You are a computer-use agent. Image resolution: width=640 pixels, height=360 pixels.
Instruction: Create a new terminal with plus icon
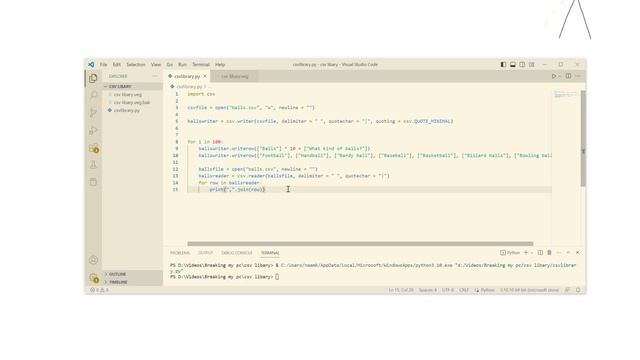[x=526, y=253]
